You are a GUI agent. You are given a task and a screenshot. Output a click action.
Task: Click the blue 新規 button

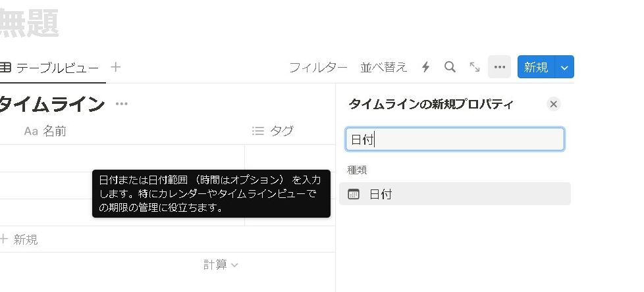[536, 67]
